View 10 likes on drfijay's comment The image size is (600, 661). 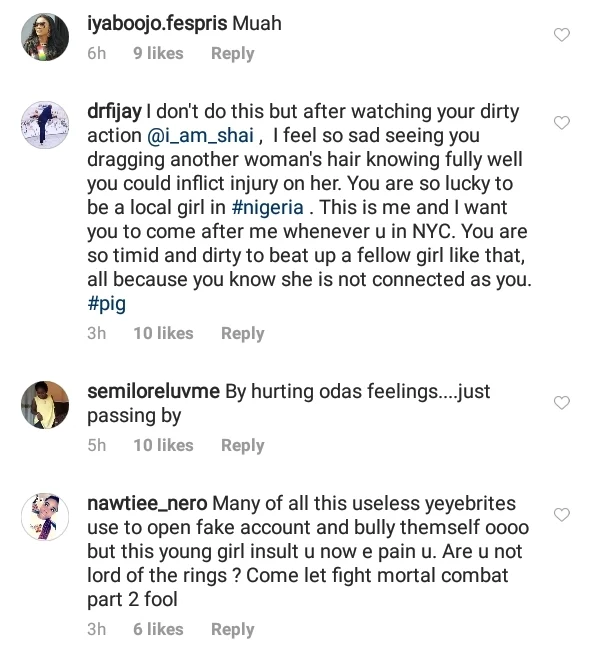(x=163, y=333)
